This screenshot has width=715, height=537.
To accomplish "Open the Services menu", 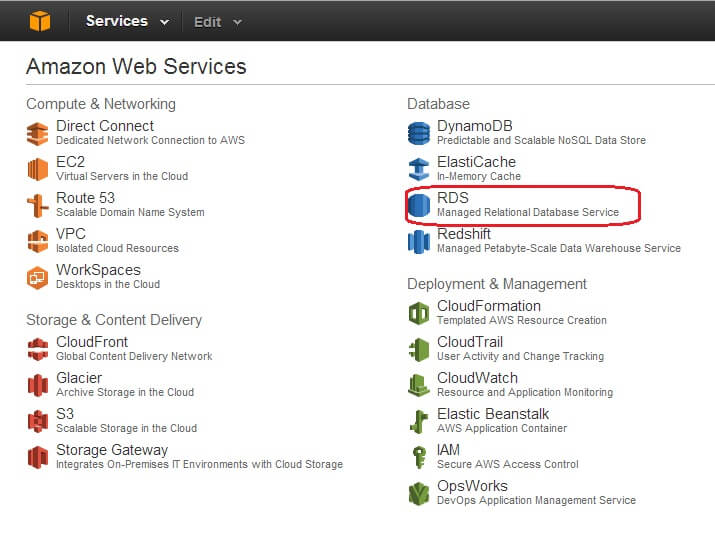I will (x=127, y=21).
